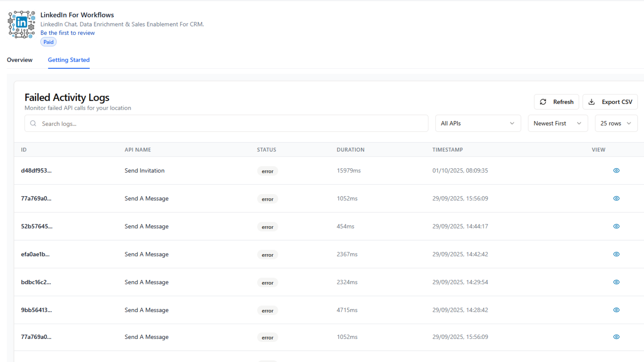644x362 pixels.
Task: Click the Be the first to review link
Action: coord(67,33)
